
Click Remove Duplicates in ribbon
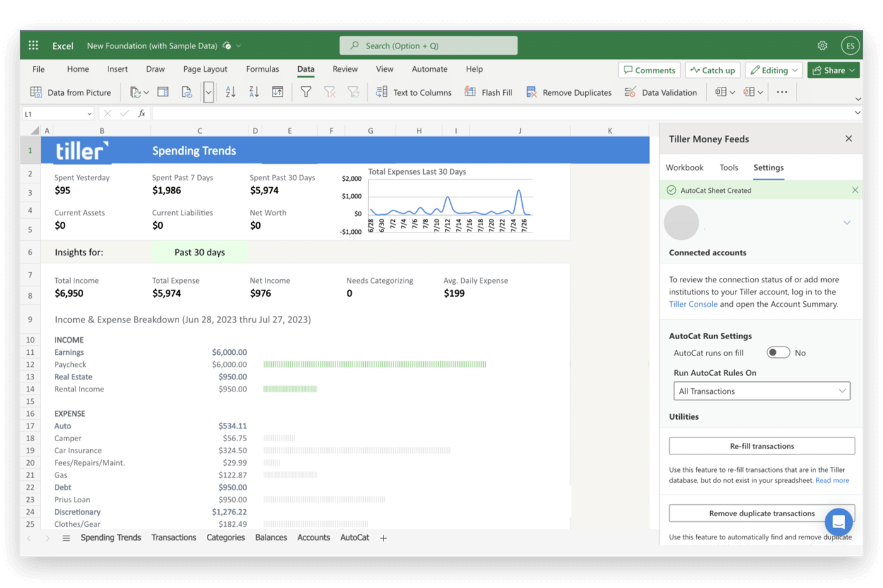tap(568, 92)
